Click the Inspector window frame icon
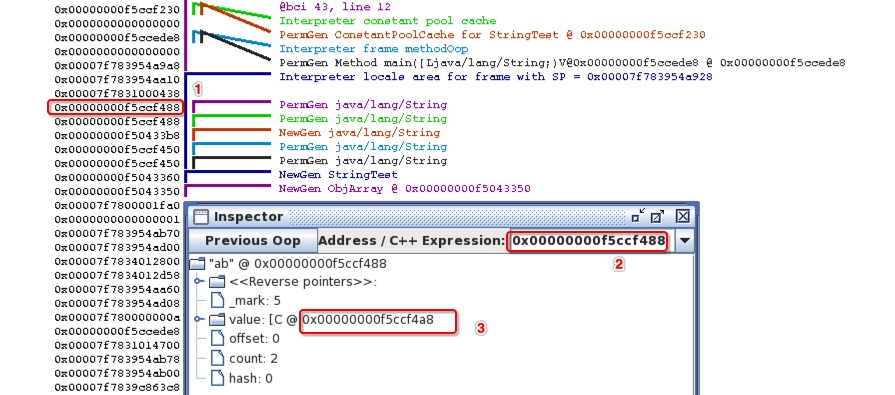This screenshot has height=395, width=895. coord(200,217)
